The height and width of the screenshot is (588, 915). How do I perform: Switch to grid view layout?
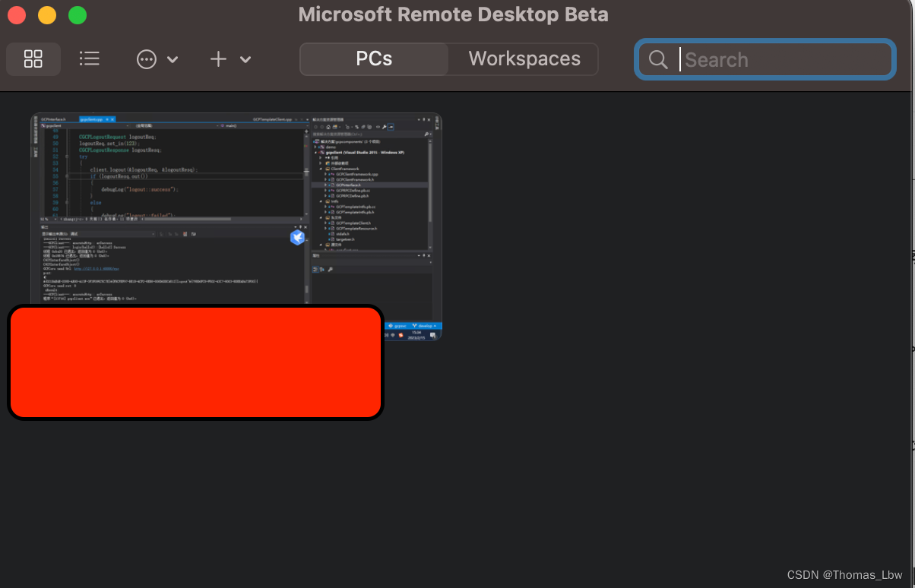point(33,59)
